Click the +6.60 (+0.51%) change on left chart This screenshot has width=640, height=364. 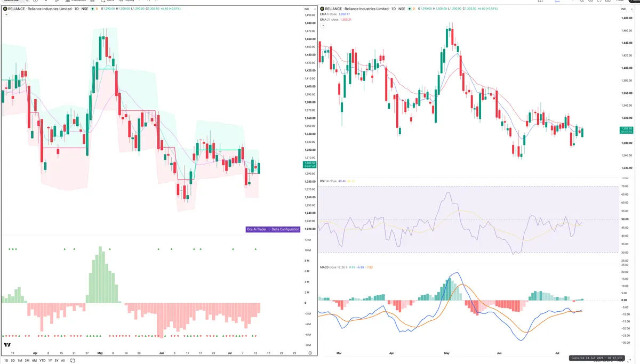(x=172, y=9)
